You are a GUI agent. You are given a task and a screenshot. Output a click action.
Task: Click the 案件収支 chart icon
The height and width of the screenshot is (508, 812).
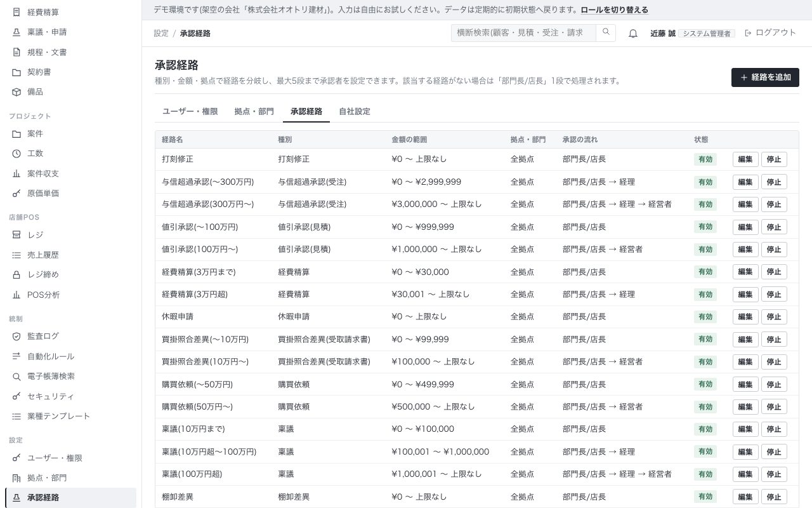[x=16, y=173]
